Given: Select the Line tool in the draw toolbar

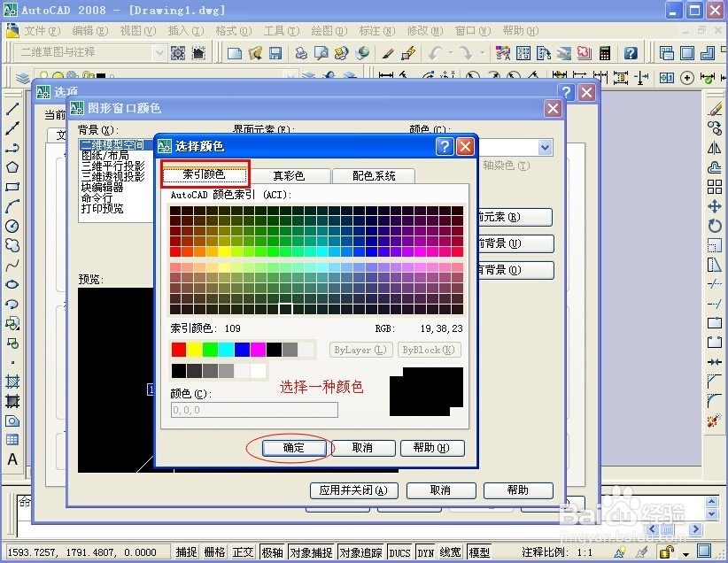Looking at the screenshot, I should point(12,109).
